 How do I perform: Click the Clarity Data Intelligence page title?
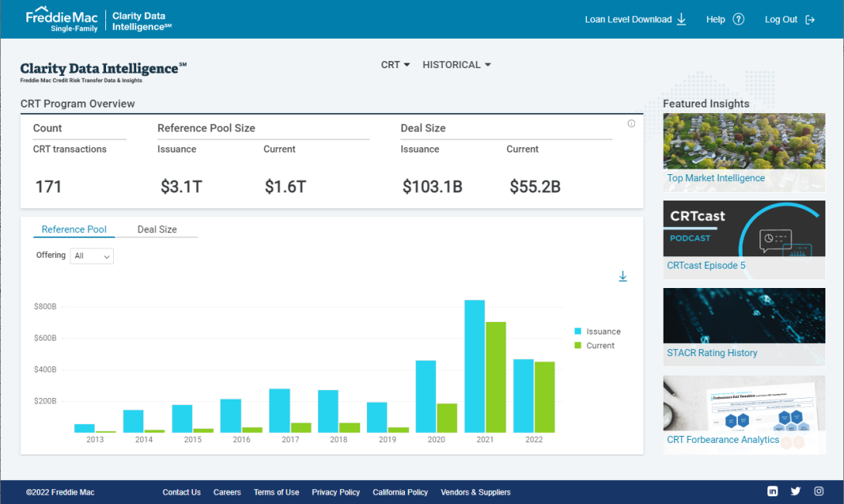click(x=103, y=68)
